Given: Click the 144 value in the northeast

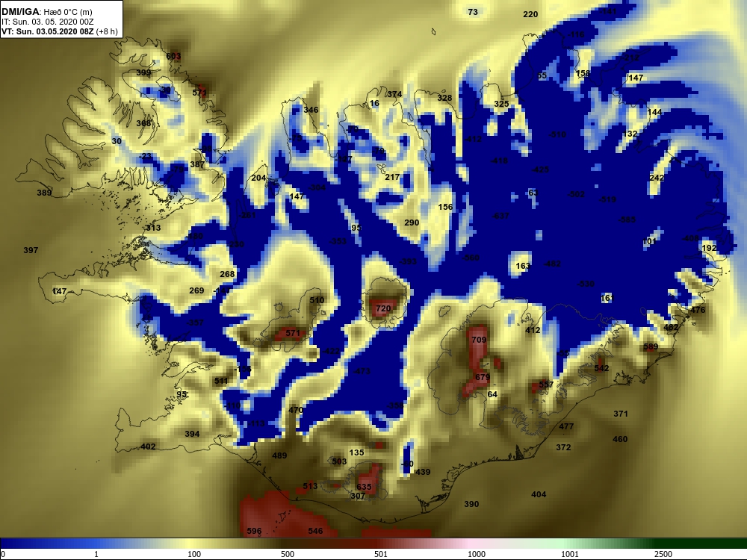Looking at the screenshot, I should [x=654, y=112].
